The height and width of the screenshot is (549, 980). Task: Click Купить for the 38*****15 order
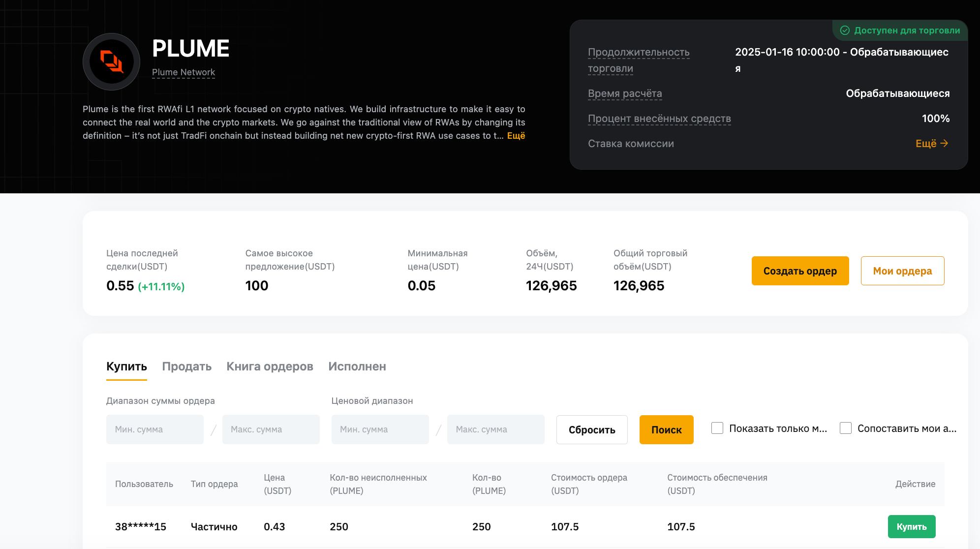912,526
